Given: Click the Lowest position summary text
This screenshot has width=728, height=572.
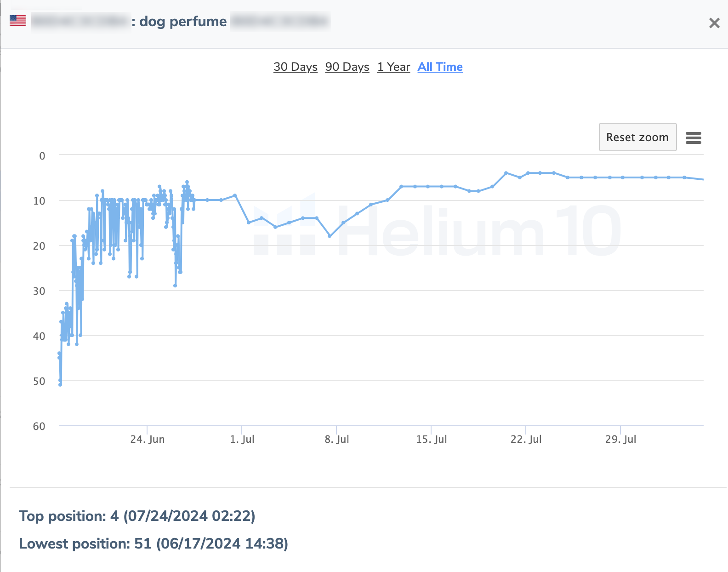Looking at the screenshot, I should click(x=154, y=543).
